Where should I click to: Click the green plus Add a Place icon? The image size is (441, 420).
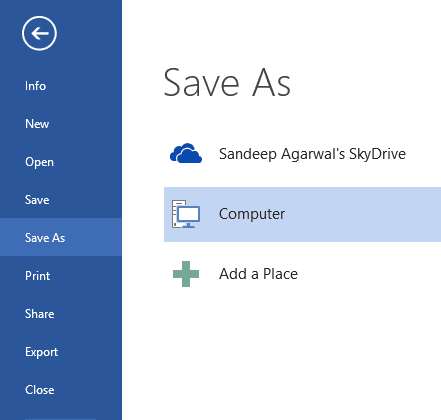[186, 274]
